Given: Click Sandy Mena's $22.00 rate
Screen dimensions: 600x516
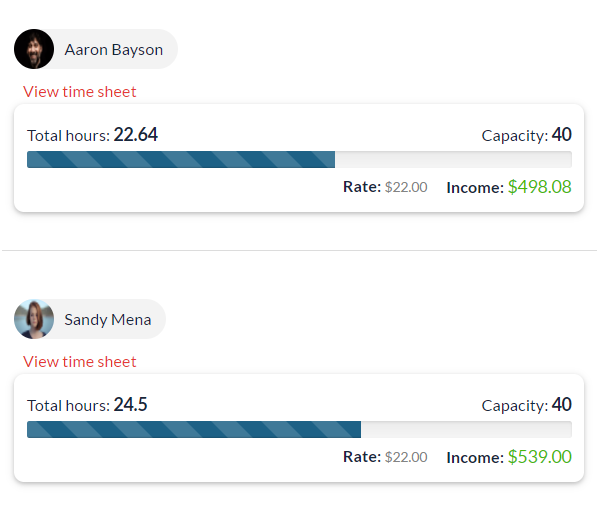Looking at the screenshot, I should click(x=406, y=457).
